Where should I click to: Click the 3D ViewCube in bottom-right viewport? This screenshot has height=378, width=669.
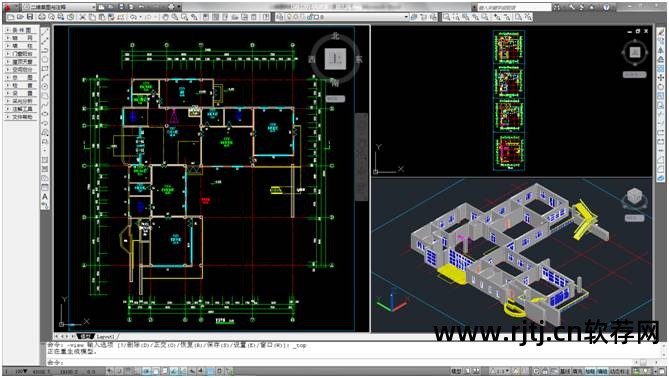click(x=634, y=198)
